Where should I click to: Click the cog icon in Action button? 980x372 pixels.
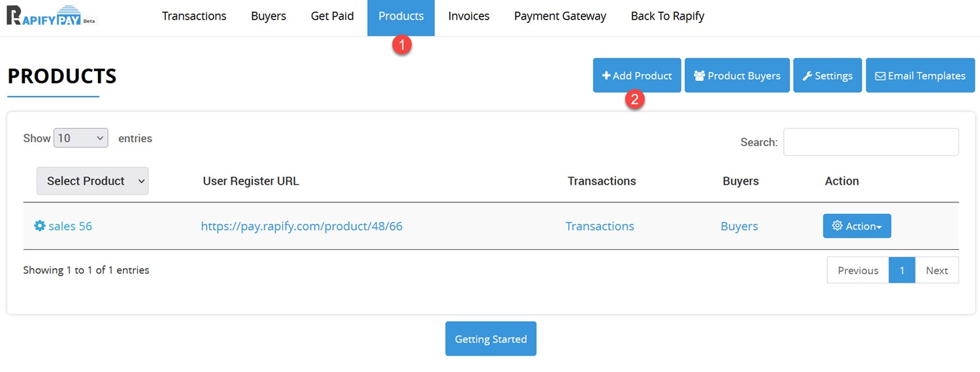tap(837, 226)
